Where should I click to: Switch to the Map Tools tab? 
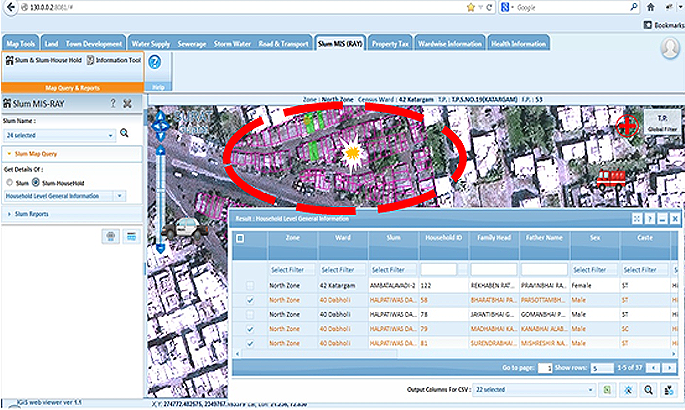(21, 44)
